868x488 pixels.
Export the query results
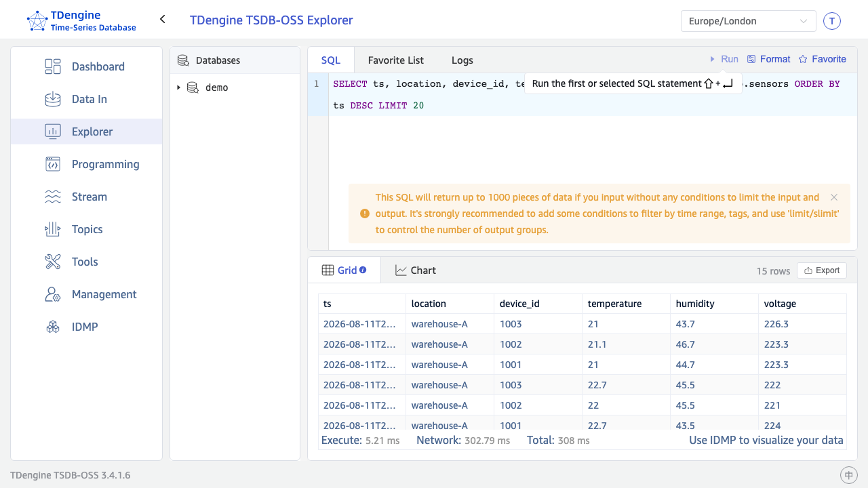822,270
